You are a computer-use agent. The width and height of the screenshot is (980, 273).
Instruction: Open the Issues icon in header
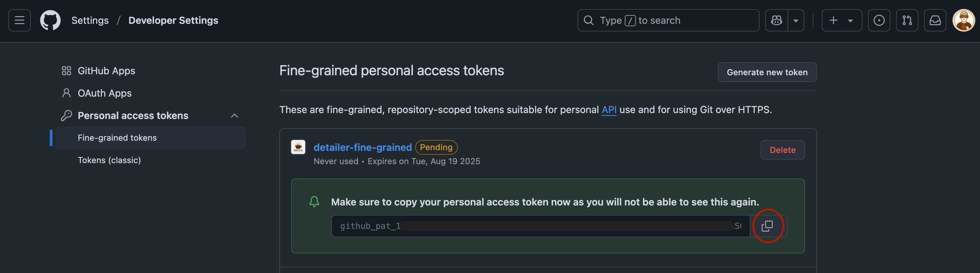point(879,21)
